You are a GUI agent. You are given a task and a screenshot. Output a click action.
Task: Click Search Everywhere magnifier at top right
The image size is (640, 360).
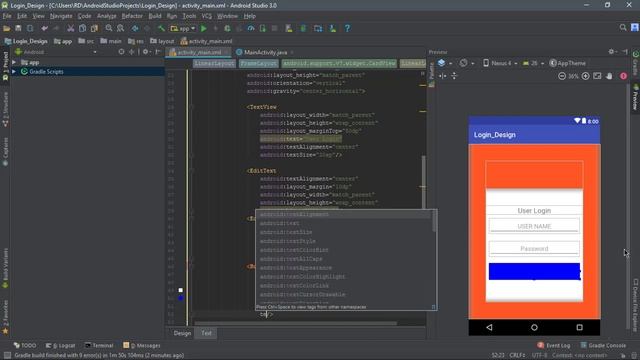[x=623, y=27]
